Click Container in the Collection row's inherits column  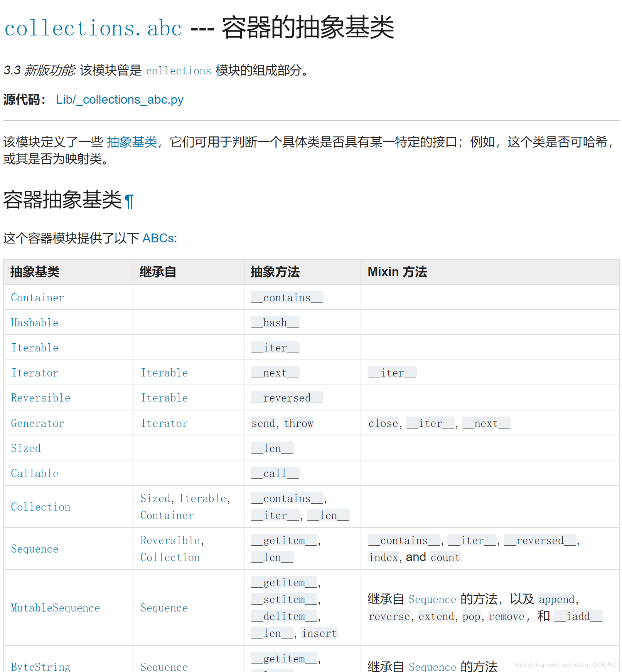click(x=167, y=515)
